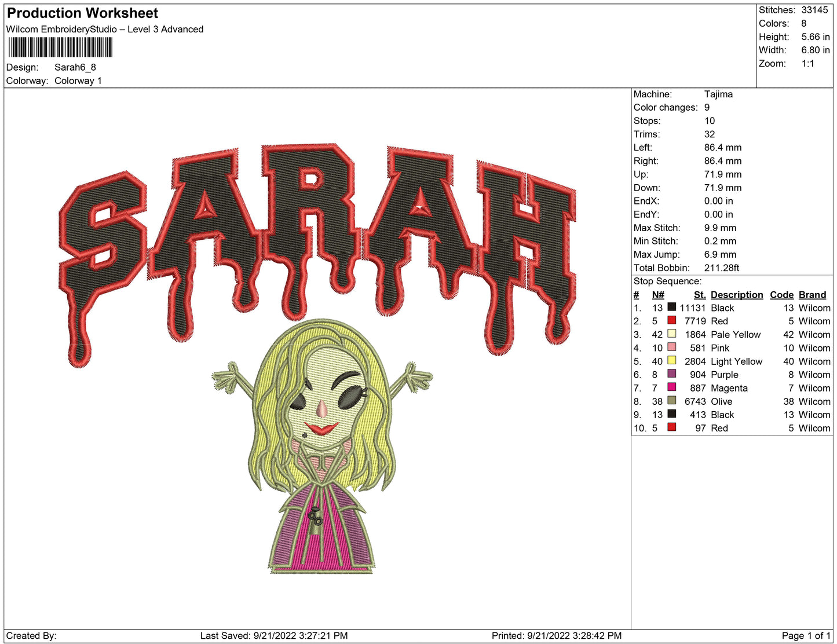Viewport: 837px width, 644px height.
Task: Click the black swatch in stop row 1
Action: (672, 307)
